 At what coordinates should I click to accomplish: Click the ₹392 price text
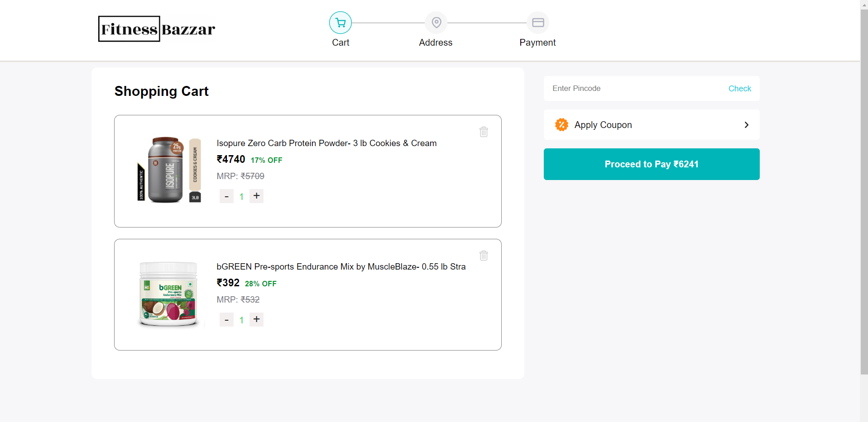(x=228, y=283)
